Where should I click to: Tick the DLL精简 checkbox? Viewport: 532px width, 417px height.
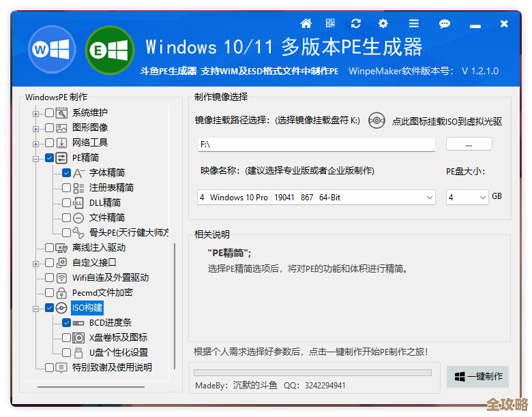point(67,203)
